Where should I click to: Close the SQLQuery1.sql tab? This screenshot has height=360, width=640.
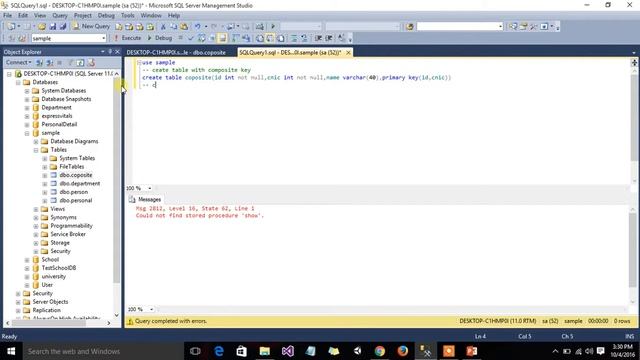click(348, 53)
